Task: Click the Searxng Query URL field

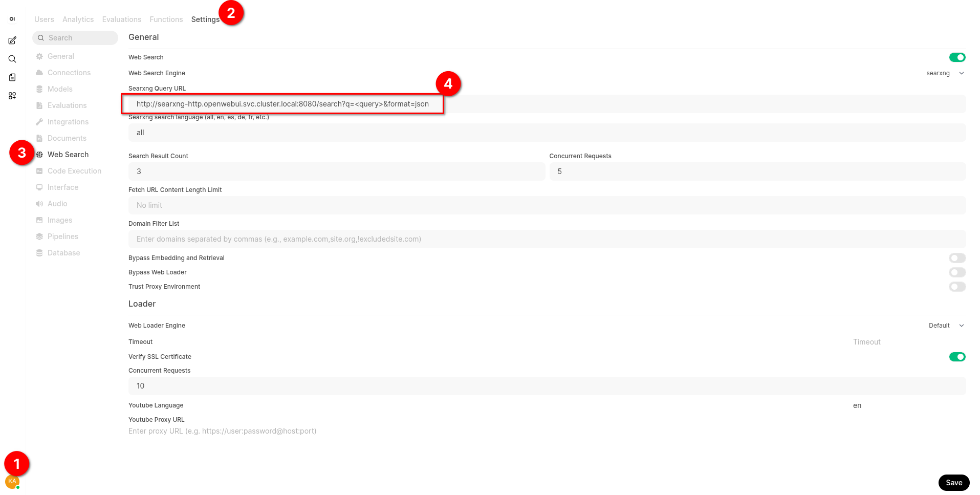Action: click(x=547, y=104)
